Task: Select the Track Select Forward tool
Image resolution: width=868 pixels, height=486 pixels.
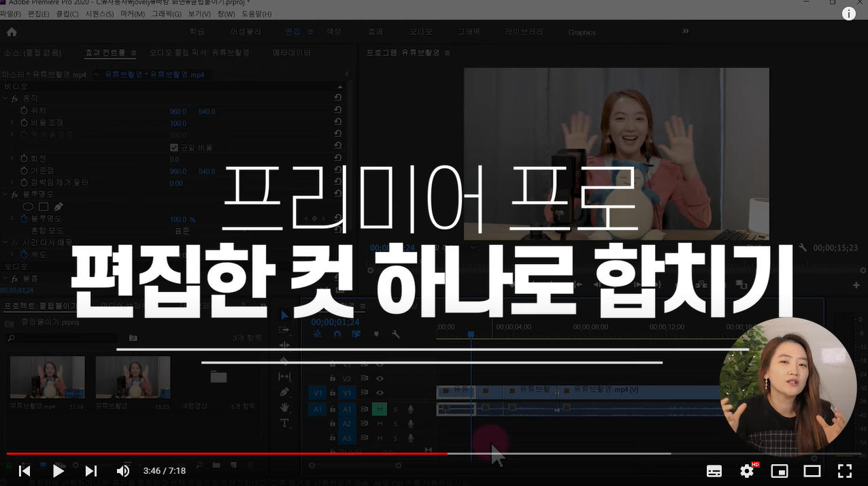Action: pos(284,330)
